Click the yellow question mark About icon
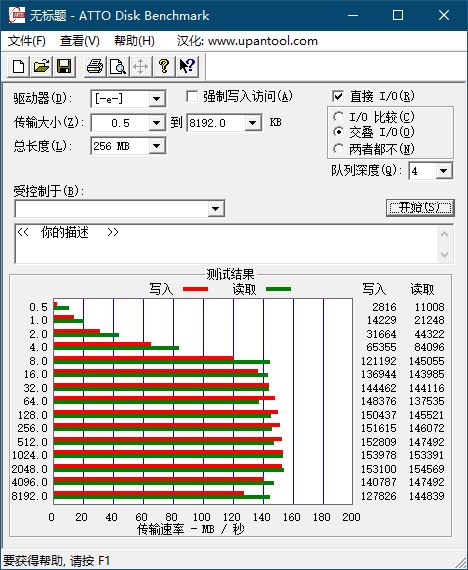 [164, 67]
